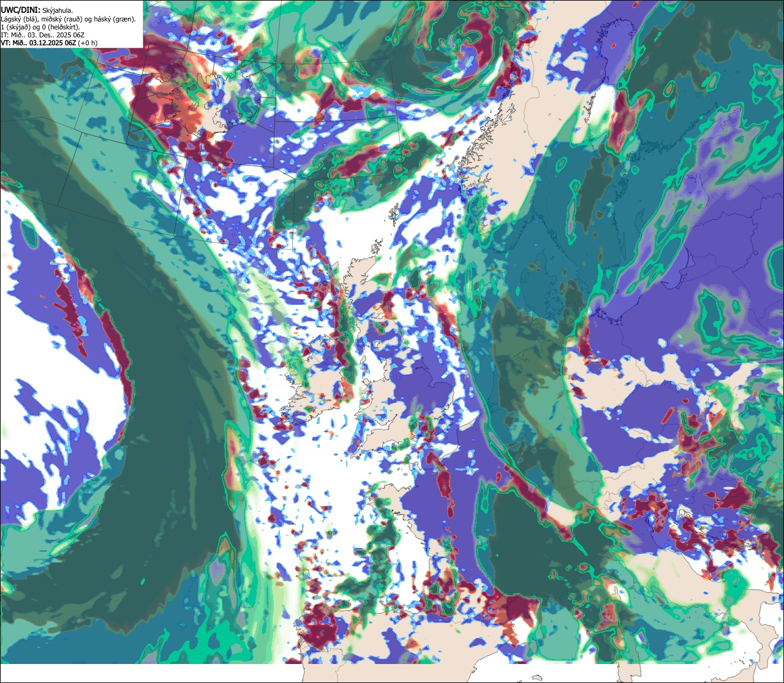Select the "háský (græn)." legend text

point(115,20)
